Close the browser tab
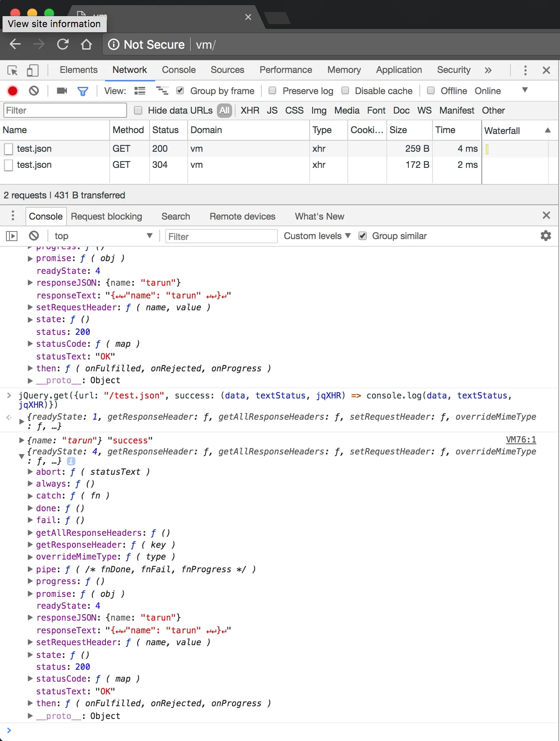Screen dimensions: 560x741 click(x=248, y=17)
